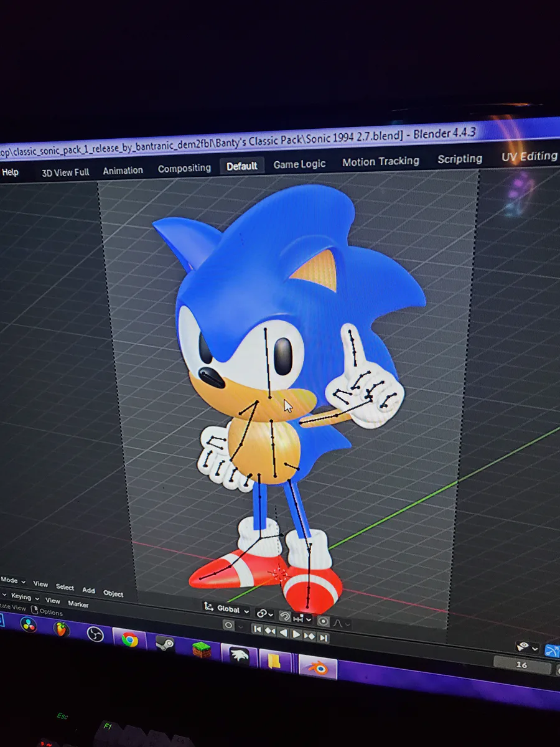The height and width of the screenshot is (747, 560).
Task: Jump to the first frame
Action: (257, 629)
